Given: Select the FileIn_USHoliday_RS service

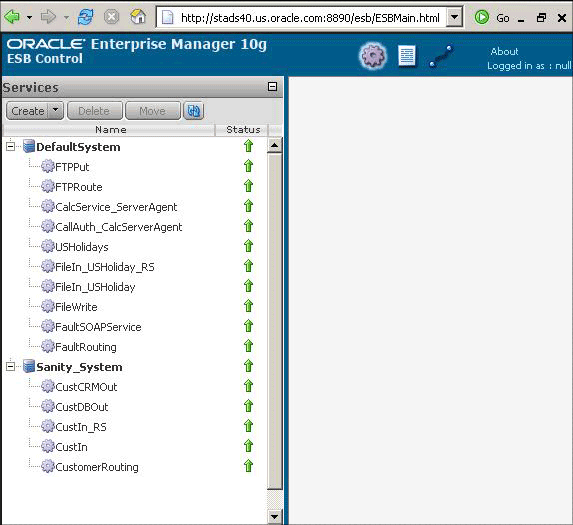Looking at the screenshot, I should click(105, 267).
